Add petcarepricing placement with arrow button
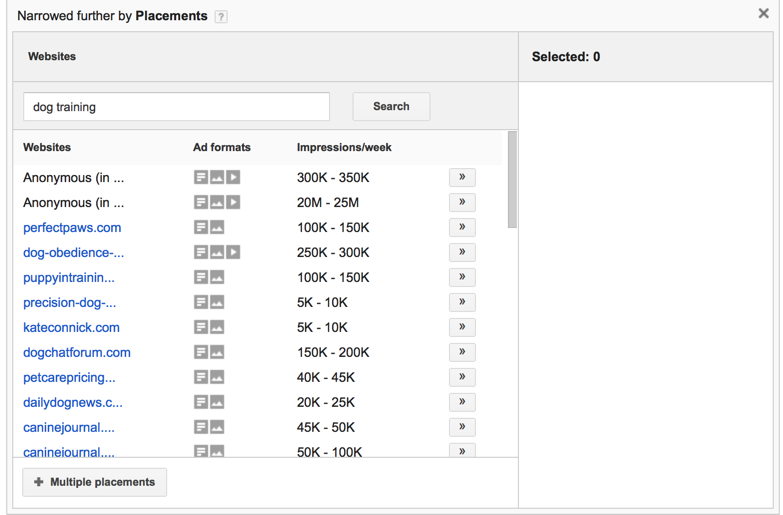Screen dimensions: 783x515 462,377
